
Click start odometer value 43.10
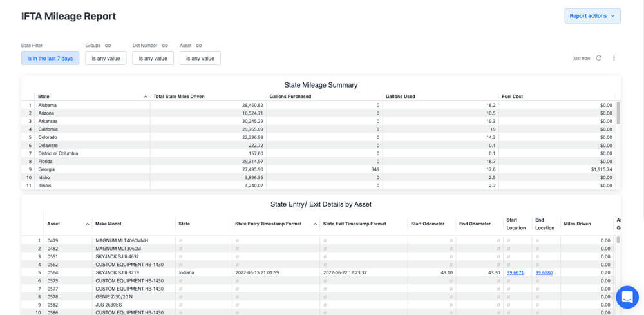pos(446,272)
